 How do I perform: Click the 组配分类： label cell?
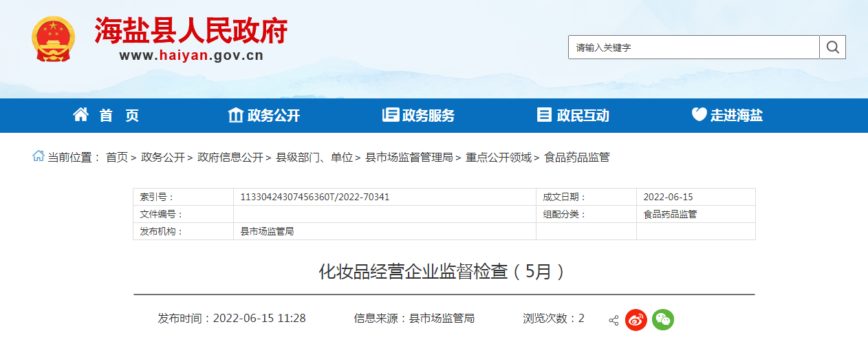pyautogui.click(x=586, y=214)
